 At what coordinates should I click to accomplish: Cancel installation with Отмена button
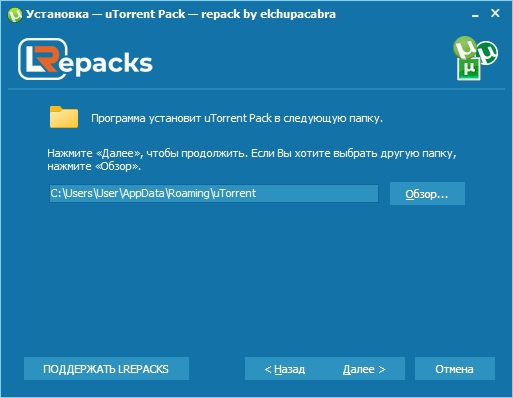[x=455, y=369]
